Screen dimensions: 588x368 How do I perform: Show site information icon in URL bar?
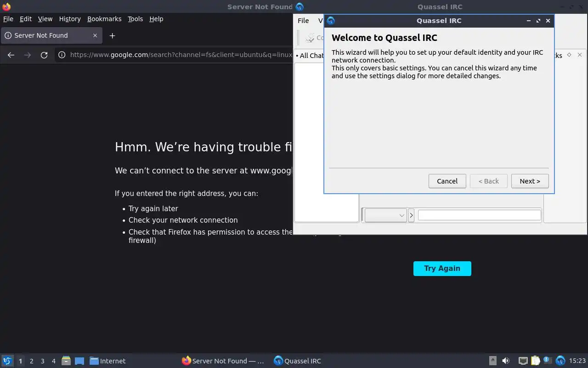[x=62, y=55]
